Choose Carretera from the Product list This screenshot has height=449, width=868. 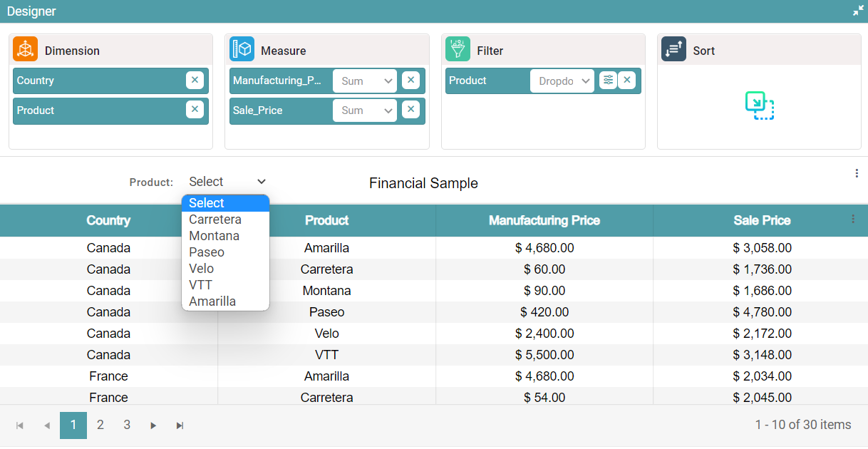point(215,220)
